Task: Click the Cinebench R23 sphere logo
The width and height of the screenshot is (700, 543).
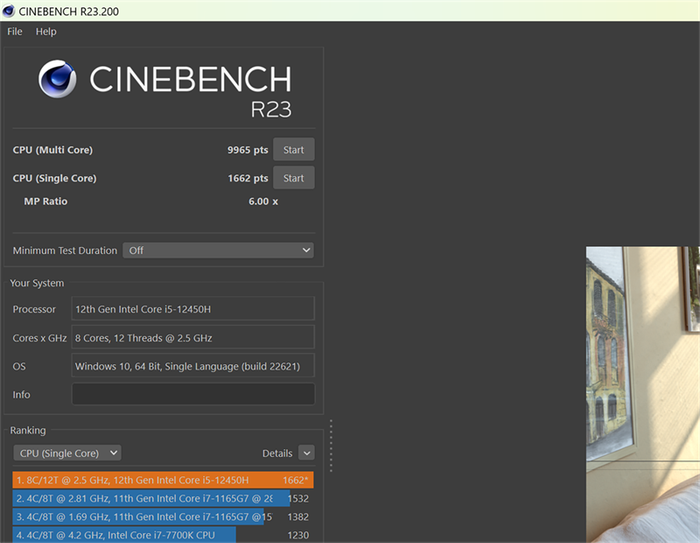Action: pos(57,79)
